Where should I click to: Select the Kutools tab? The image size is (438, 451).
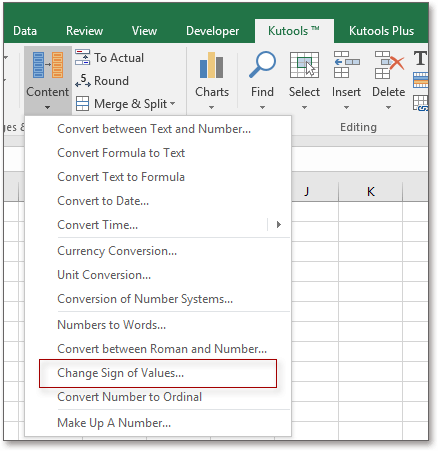pyautogui.click(x=294, y=31)
